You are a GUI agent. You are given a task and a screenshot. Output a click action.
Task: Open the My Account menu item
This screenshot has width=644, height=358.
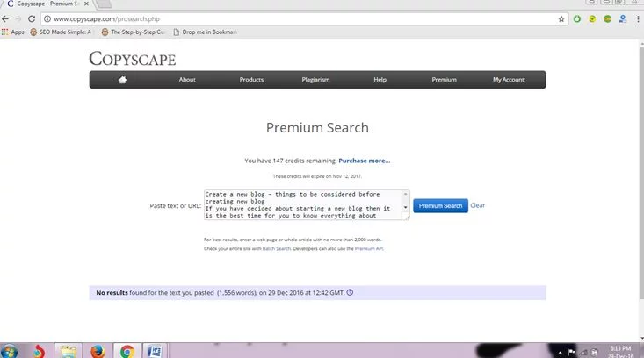tap(509, 80)
